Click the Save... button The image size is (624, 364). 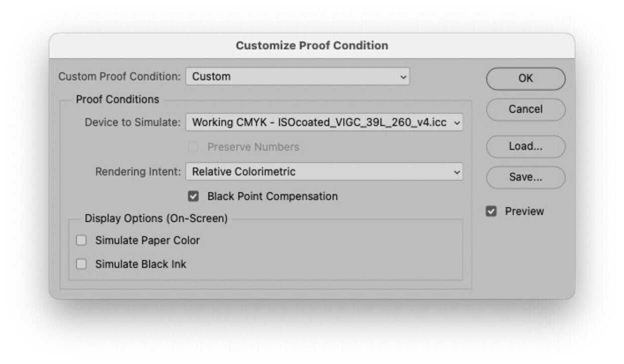(x=525, y=177)
